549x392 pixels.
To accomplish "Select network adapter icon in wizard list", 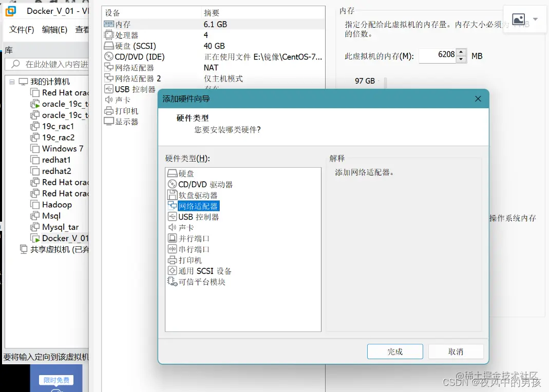I will (172, 206).
